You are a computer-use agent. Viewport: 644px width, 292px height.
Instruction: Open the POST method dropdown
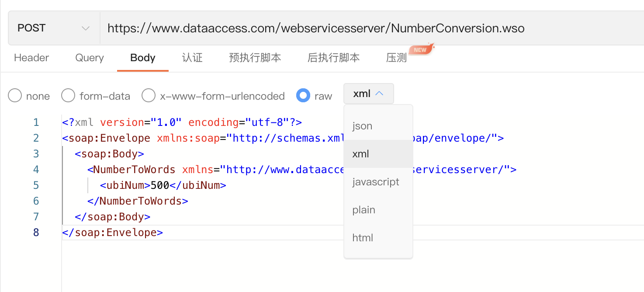52,28
